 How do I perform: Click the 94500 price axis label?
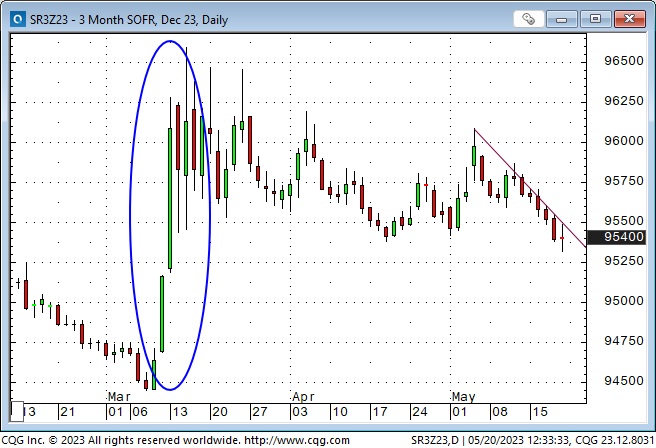click(x=624, y=381)
